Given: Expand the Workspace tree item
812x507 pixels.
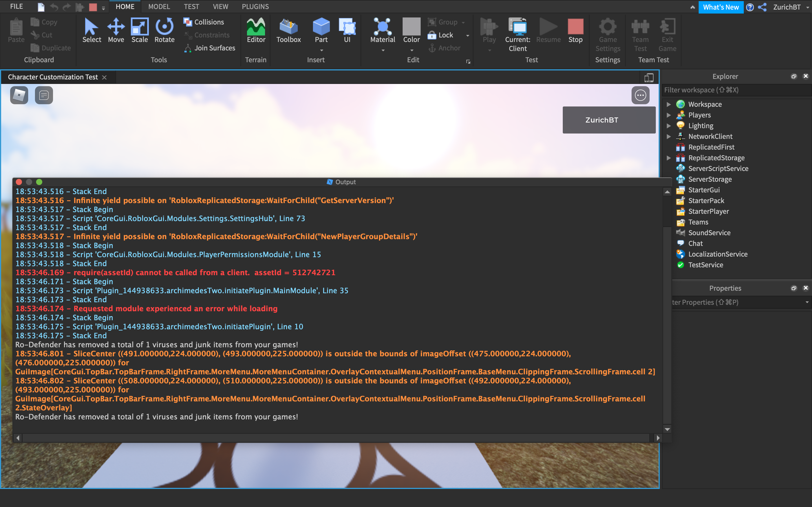Looking at the screenshot, I should 669,104.
